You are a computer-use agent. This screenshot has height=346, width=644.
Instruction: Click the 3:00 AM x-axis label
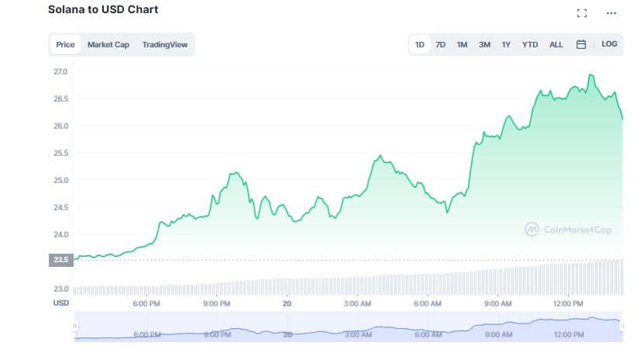(357, 303)
